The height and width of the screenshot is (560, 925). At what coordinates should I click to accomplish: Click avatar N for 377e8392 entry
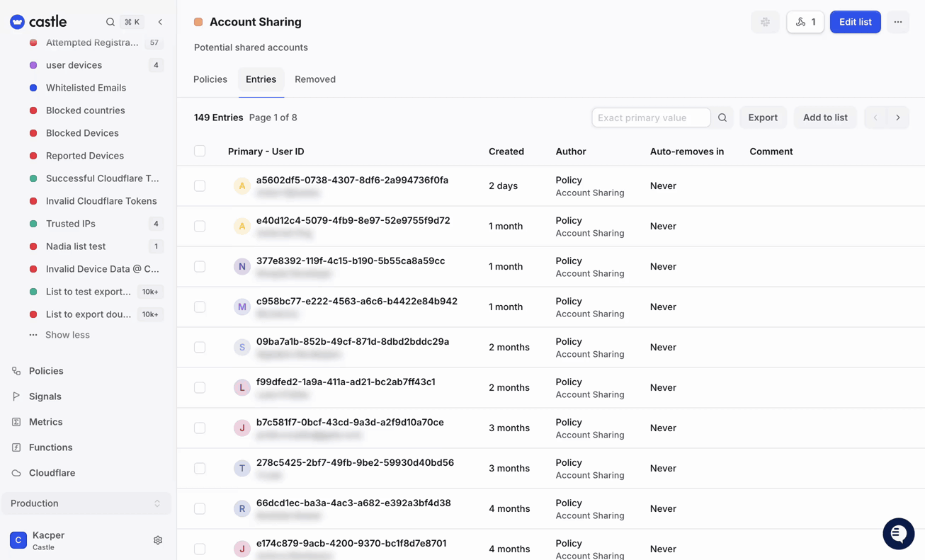(x=242, y=266)
